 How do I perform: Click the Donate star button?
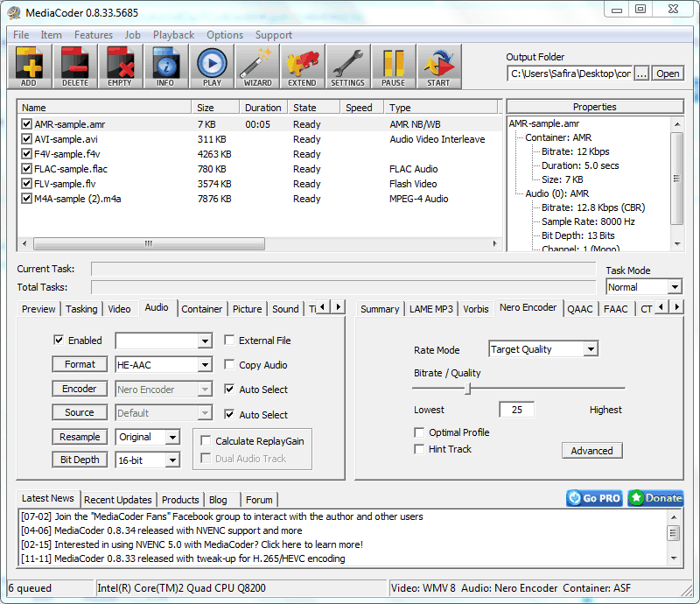tap(655, 498)
